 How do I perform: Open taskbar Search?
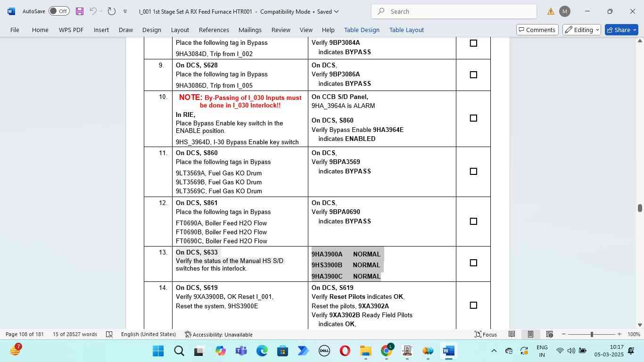[179, 351]
